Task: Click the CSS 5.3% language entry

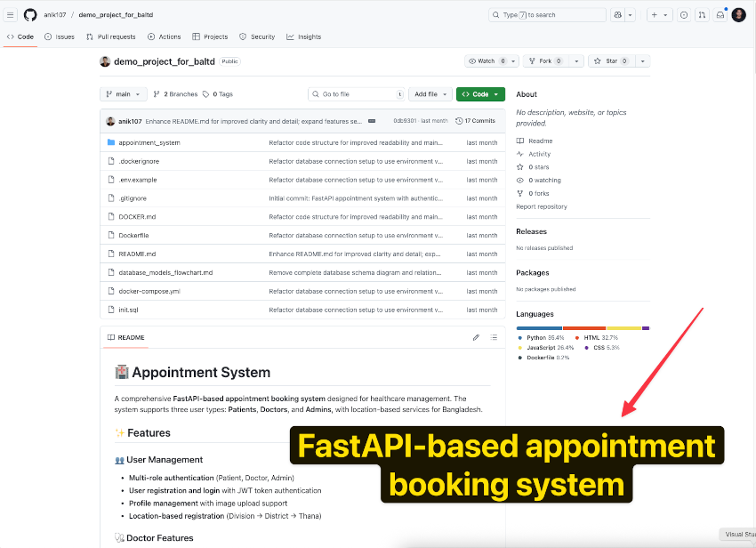Action: point(602,347)
